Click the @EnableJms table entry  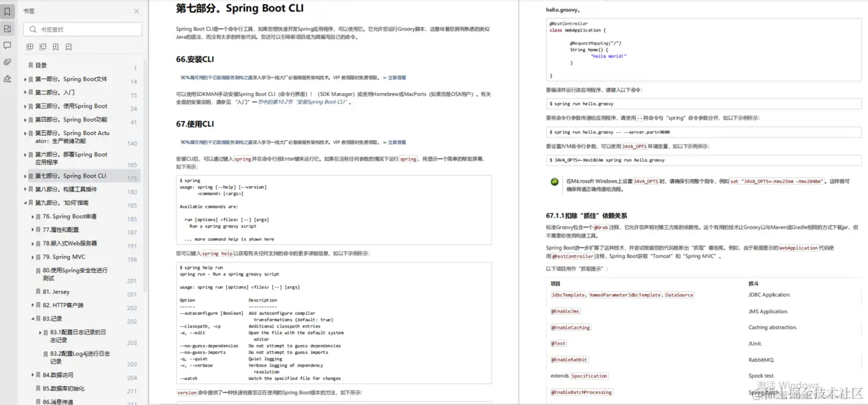point(566,311)
